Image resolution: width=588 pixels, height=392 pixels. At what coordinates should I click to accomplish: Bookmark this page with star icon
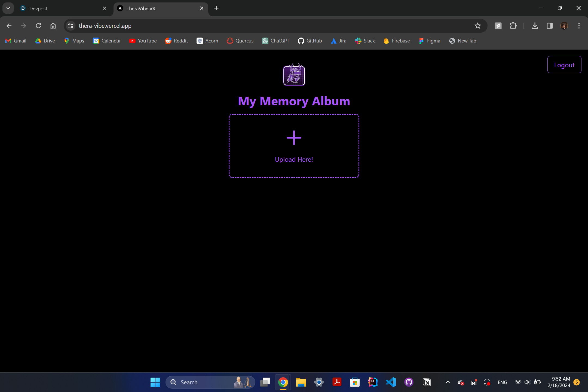coord(477,26)
